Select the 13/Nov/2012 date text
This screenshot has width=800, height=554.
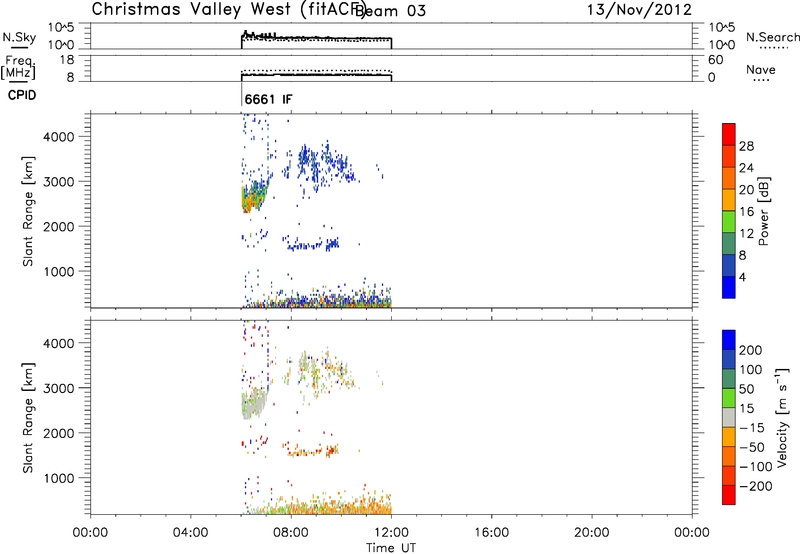point(639,10)
